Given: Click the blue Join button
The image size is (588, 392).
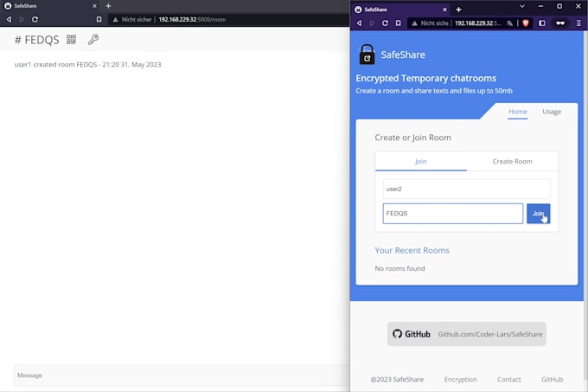Looking at the screenshot, I should tap(538, 214).
